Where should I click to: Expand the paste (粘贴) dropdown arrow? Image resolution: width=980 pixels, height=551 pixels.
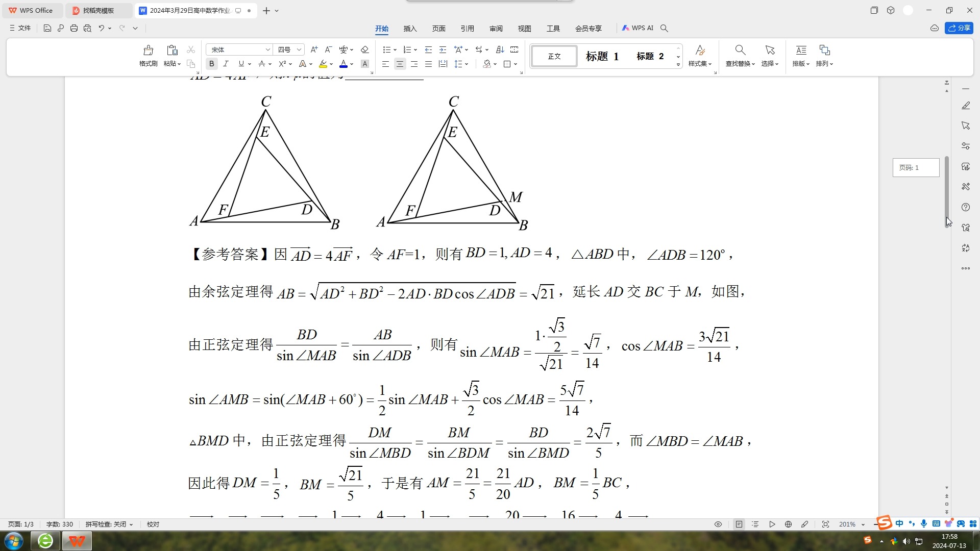tap(179, 64)
